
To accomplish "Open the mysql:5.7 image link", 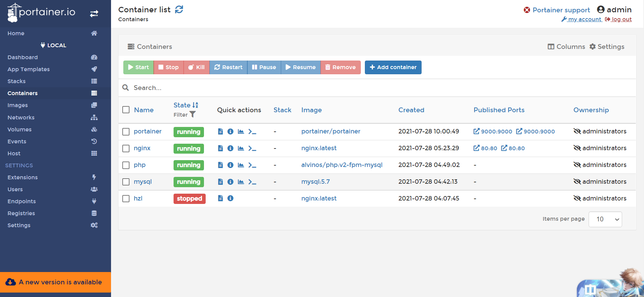I will [315, 182].
